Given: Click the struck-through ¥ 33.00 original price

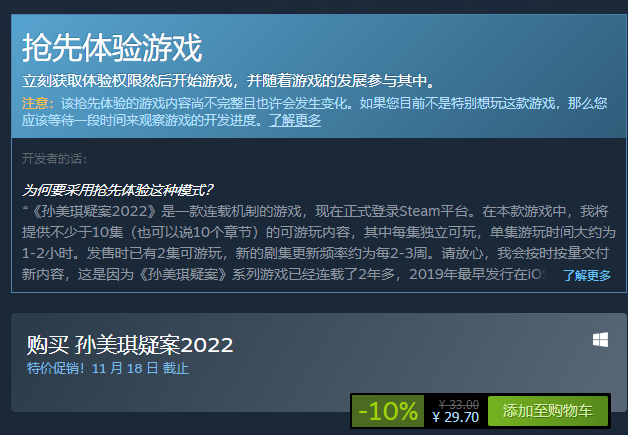Looking at the screenshot, I should click(459, 404).
